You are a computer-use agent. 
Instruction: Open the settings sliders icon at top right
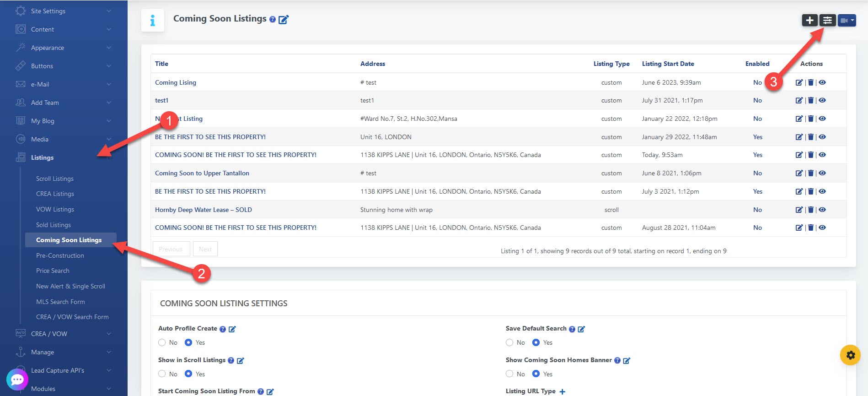827,20
